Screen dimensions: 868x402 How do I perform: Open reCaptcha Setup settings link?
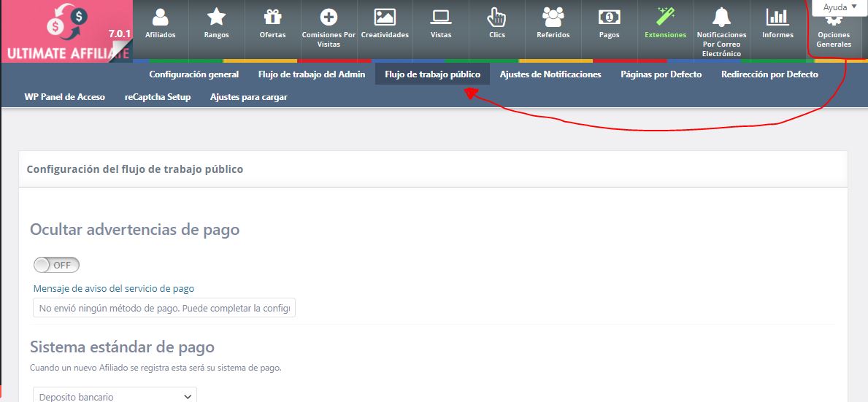click(x=158, y=97)
